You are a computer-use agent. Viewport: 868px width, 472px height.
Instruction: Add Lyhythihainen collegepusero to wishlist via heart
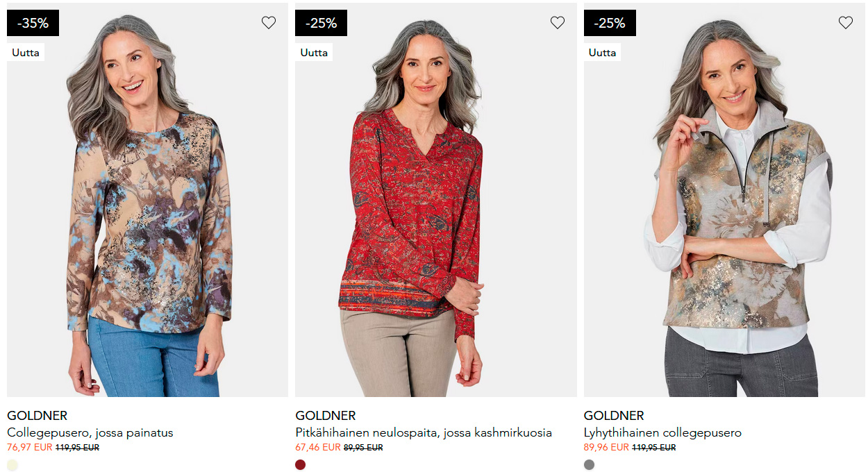coord(846,23)
